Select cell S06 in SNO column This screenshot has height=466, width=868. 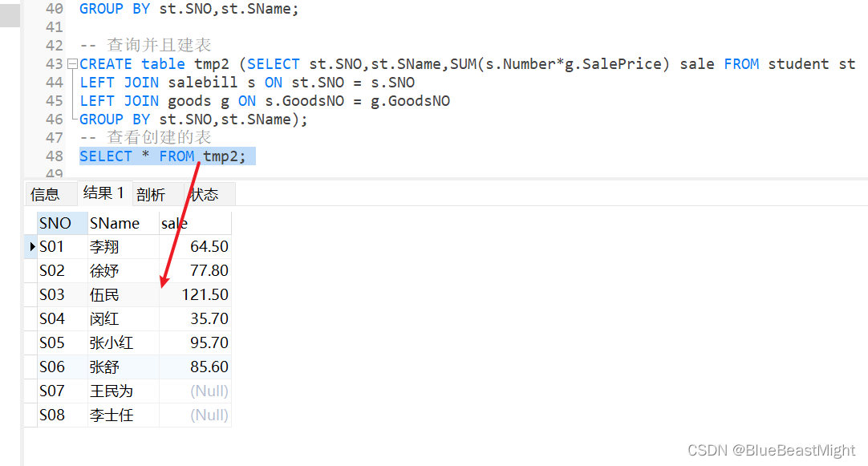pyautogui.click(x=63, y=367)
